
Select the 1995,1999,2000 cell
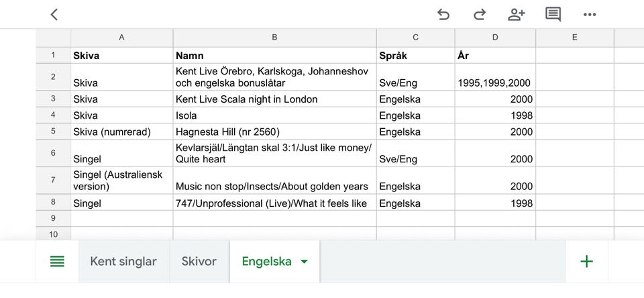(x=495, y=77)
